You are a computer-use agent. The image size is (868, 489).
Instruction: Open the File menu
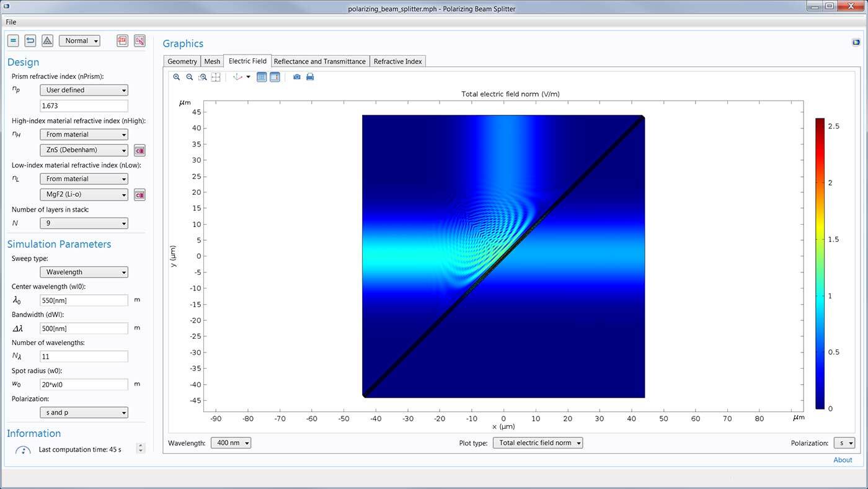[11, 22]
